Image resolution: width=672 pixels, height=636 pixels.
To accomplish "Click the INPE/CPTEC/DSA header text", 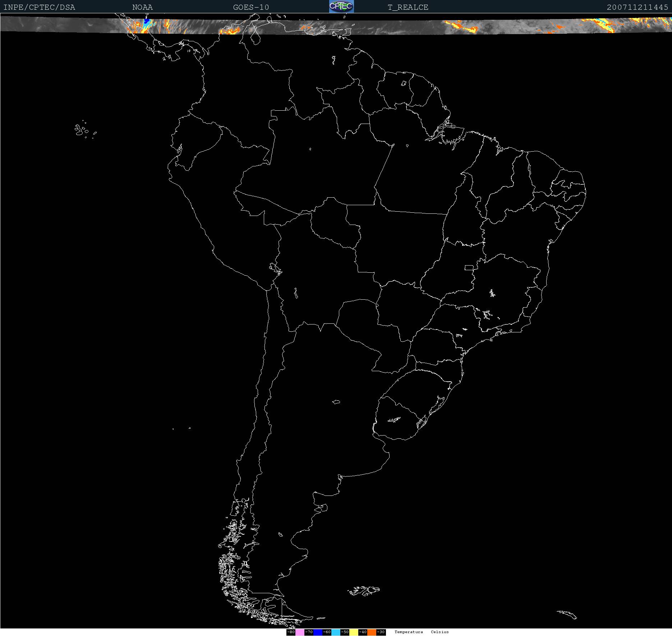I will 39,7.
